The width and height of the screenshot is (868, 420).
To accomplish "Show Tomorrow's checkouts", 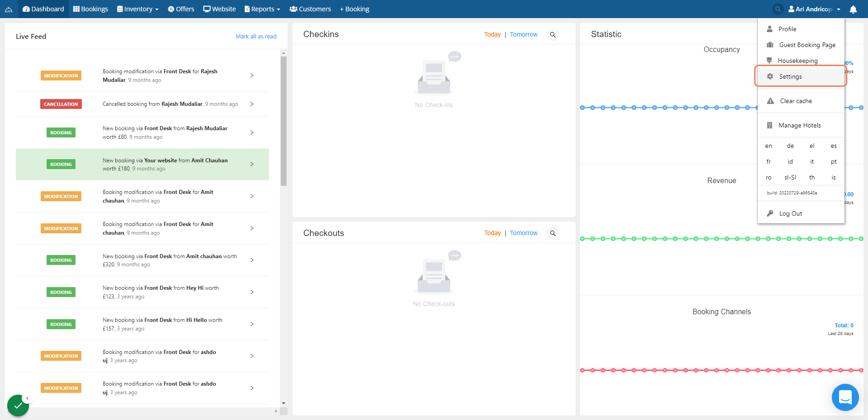I will tap(524, 233).
